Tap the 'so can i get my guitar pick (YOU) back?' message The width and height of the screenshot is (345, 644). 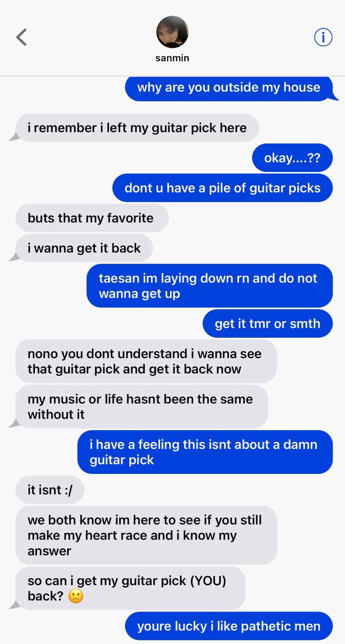(130, 588)
